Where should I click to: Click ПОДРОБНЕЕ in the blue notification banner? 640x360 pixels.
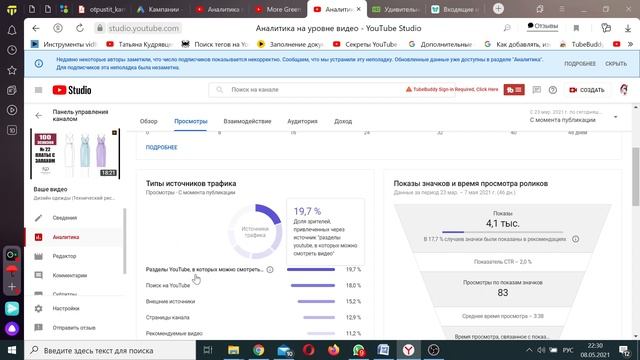[x=580, y=64]
